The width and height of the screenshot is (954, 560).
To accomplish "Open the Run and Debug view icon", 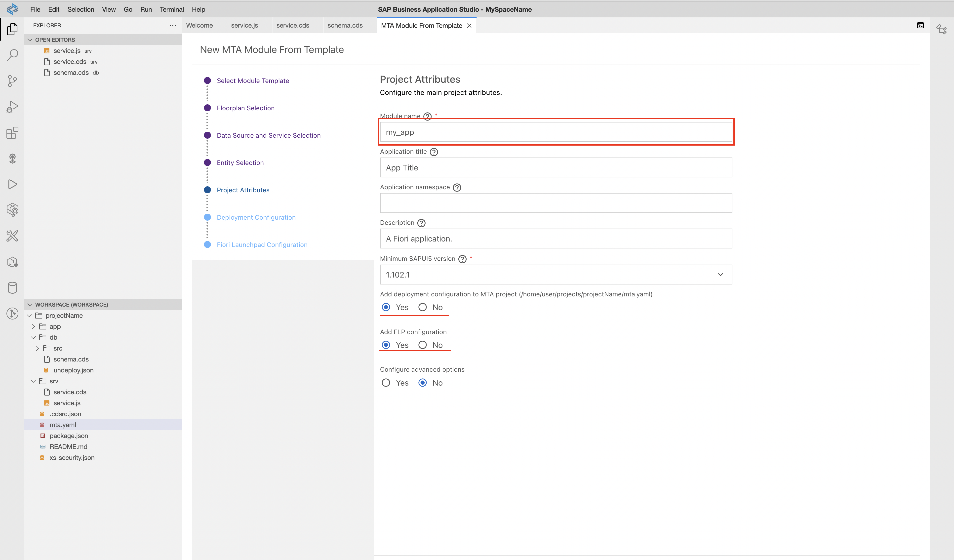I will 12,107.
